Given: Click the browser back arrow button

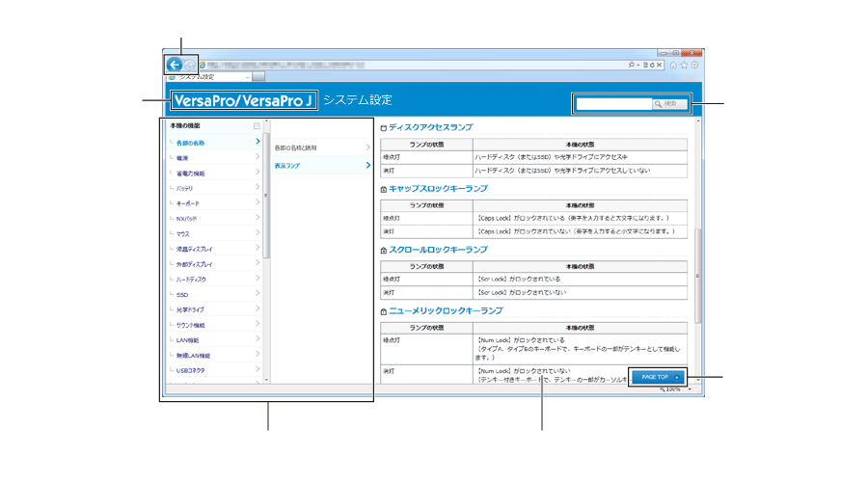Looking at the screenshot, I should click(x=175, y=65).
